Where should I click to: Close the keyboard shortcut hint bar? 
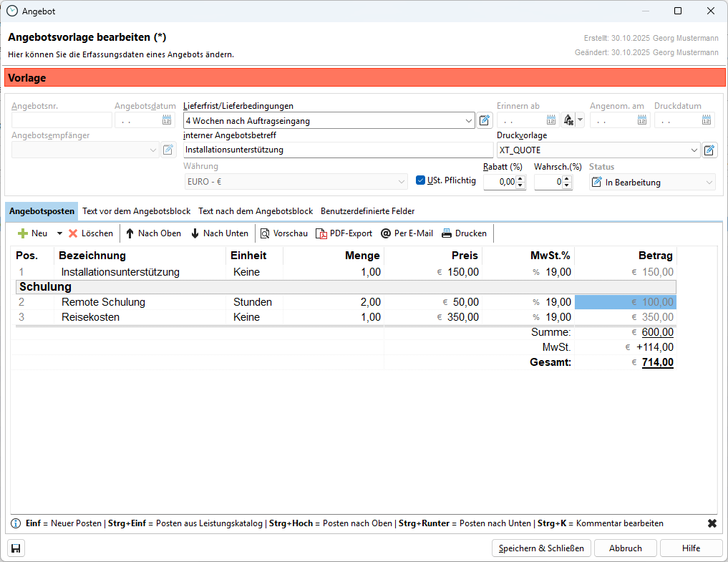(x=712, y=523)
